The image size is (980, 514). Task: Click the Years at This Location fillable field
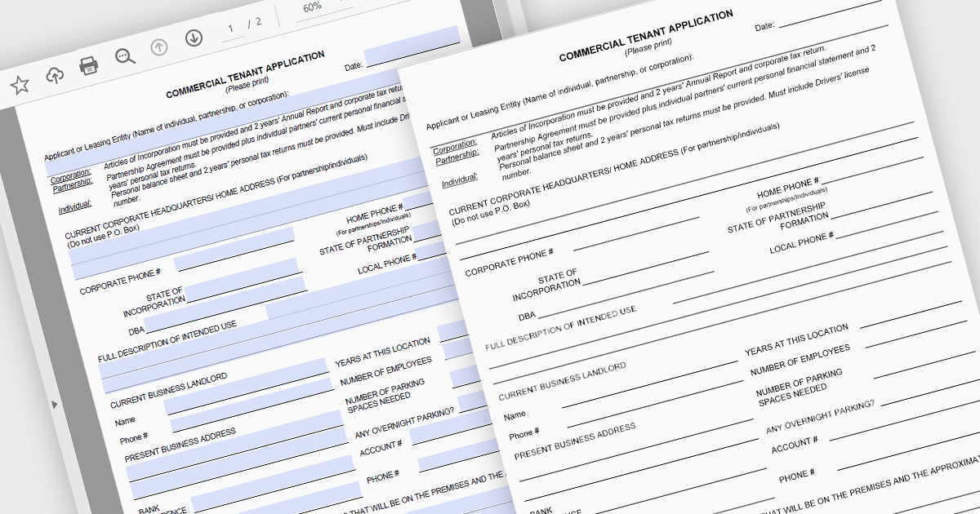(x=452, y=328)
